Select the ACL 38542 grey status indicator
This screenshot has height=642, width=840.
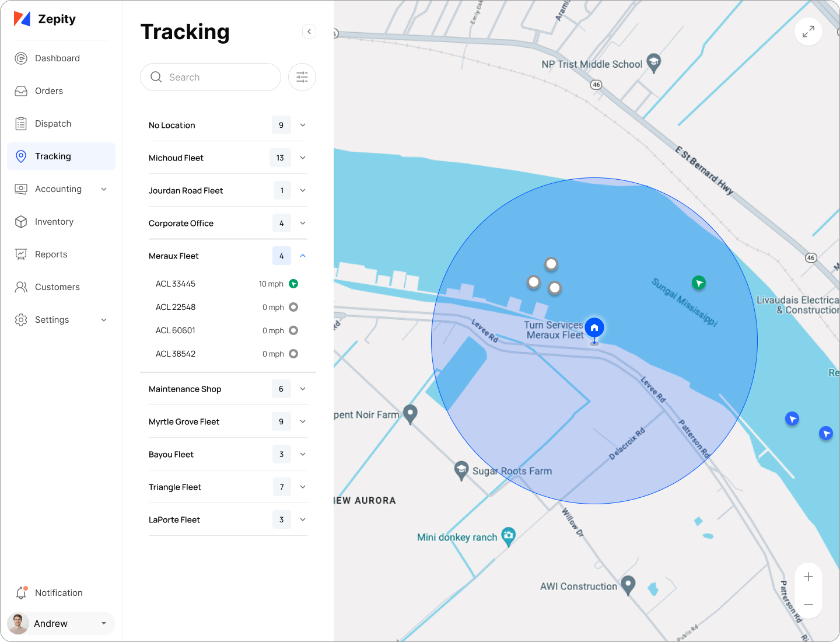(293, 354)
